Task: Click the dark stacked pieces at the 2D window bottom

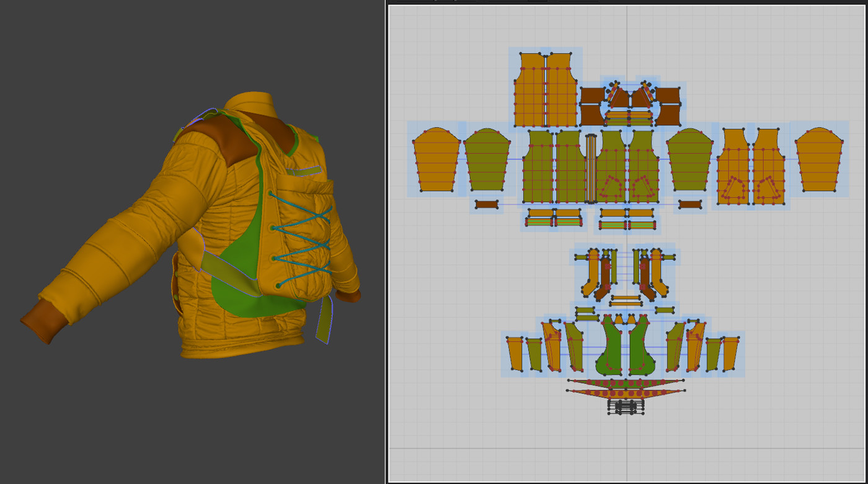Action: point(626,406)
